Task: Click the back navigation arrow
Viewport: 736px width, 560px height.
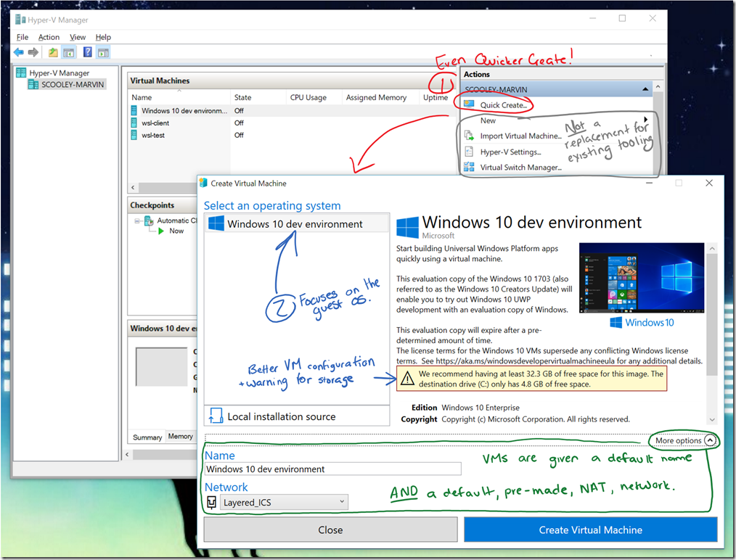Action: tap(18, 52)
